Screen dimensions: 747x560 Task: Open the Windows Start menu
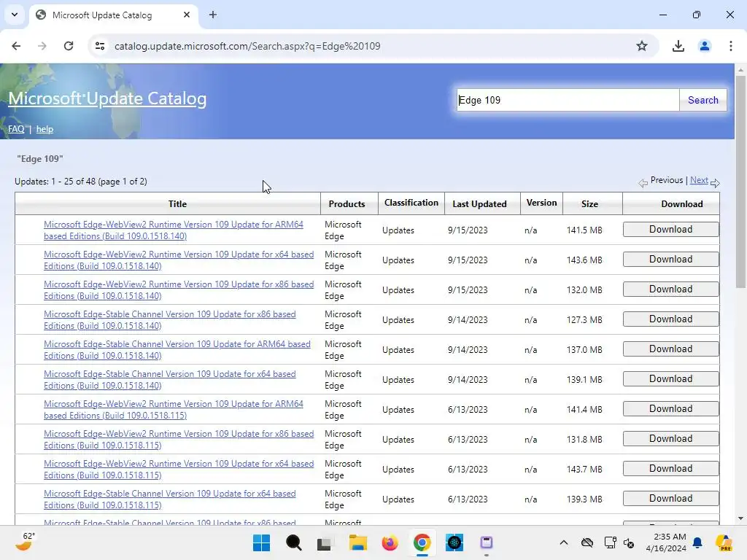(x=261, y=542)
